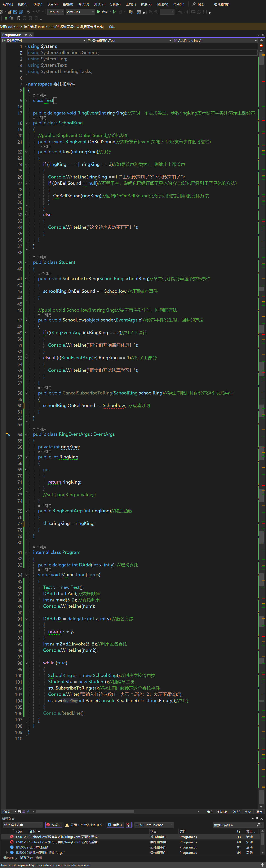The width and height of the screenshot is (266, 868).
Task: Click the 行 line column header
Action: [x=239, y=831]
